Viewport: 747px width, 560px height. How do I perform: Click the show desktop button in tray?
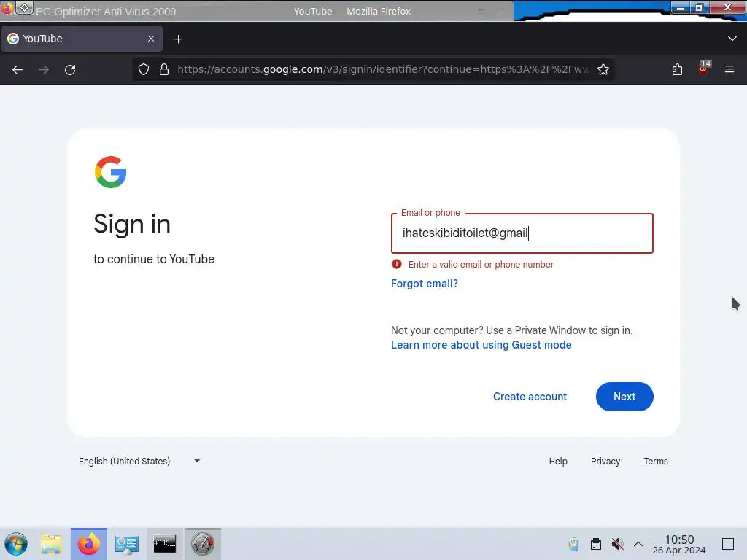[728, 544]
